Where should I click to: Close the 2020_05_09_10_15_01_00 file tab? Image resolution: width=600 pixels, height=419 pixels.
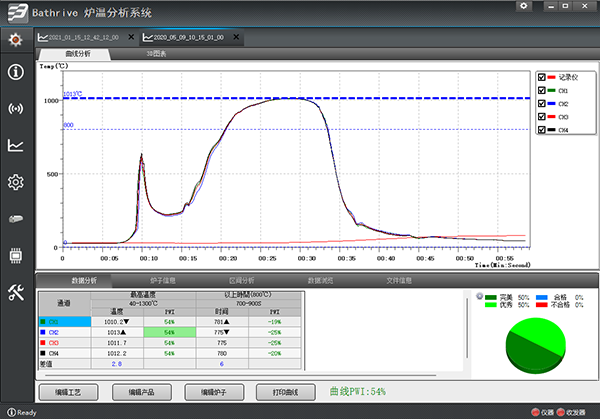coord(235,37)
